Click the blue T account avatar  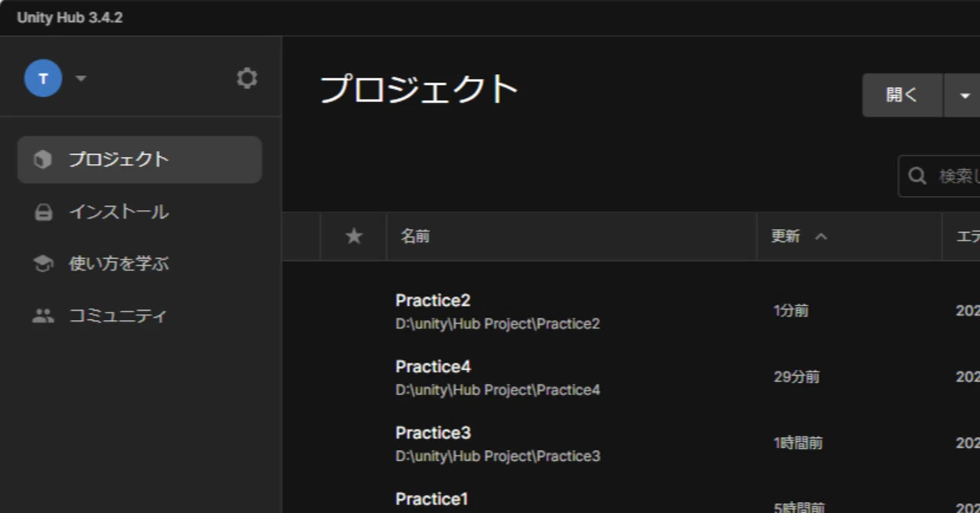[43, 78]
